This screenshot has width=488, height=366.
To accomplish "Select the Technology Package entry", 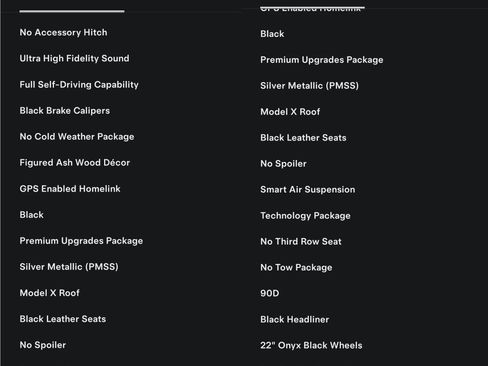I will pos(305,216).
